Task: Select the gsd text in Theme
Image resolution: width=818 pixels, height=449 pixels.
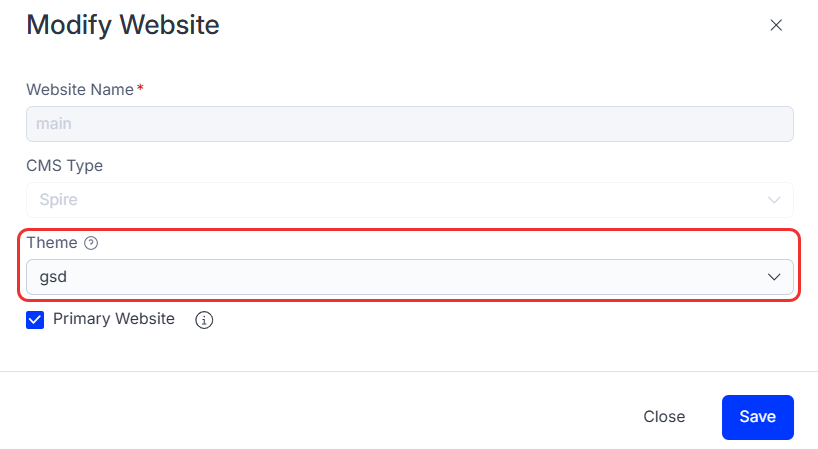Action: 52,277
